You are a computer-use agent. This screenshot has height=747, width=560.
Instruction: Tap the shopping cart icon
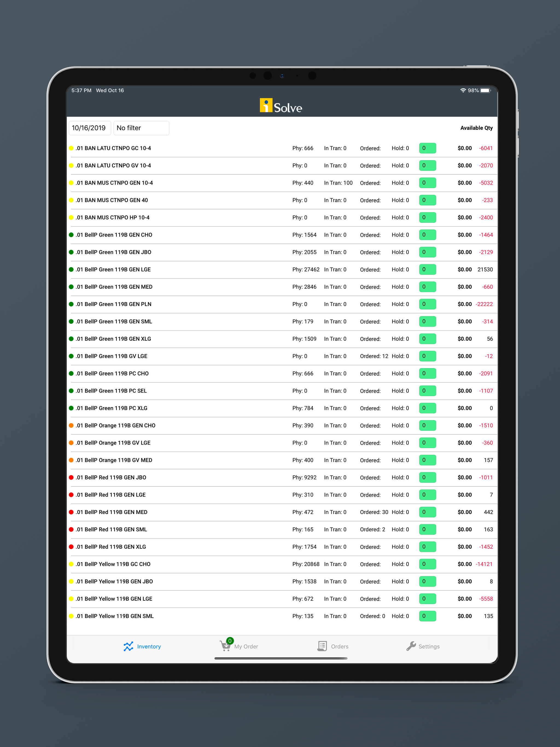(225, 646)
